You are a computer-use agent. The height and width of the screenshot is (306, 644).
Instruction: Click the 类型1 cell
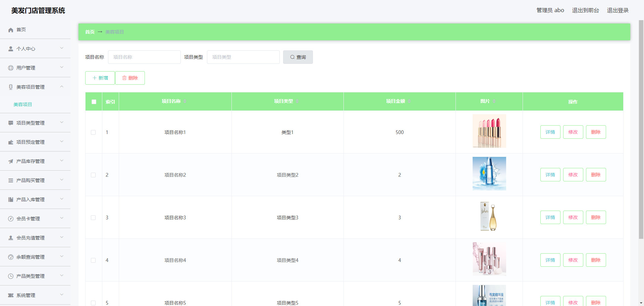tap(287, 132)
